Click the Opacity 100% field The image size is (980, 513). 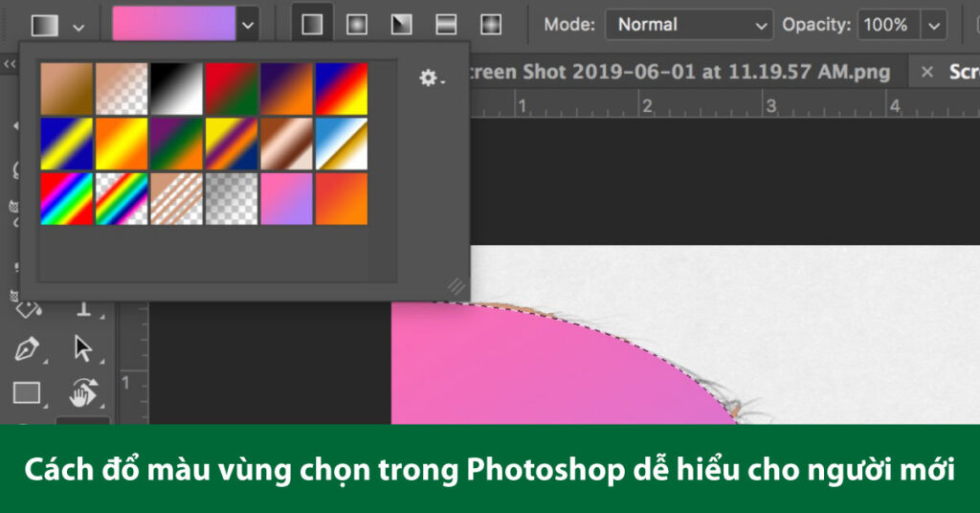889,25
